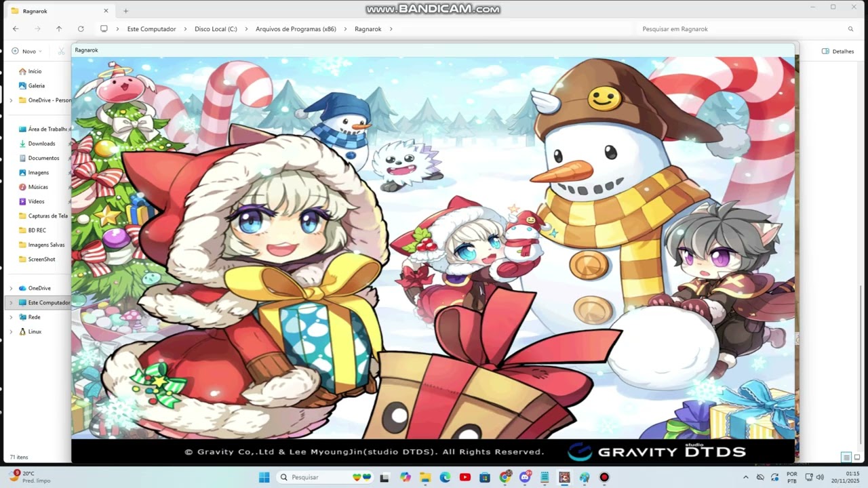The image size is (868, 488).
Task: Open Bandicam recorder taskbar icon
Action: 604,477
